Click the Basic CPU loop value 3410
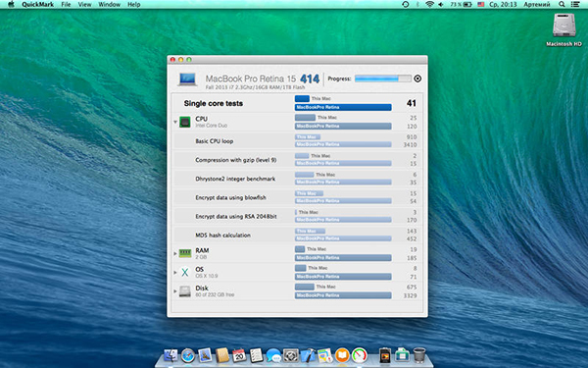This screenshot has height=368, width=588. [x=410, y=145]
